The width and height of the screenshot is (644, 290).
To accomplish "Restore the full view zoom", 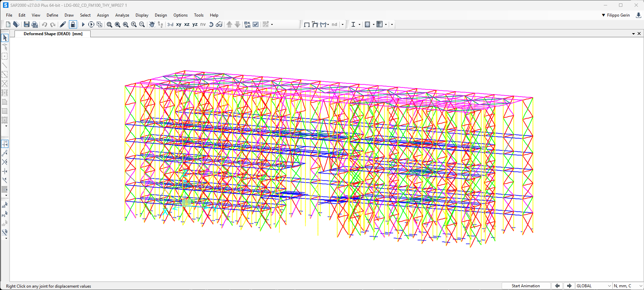I will click(118, 24).
